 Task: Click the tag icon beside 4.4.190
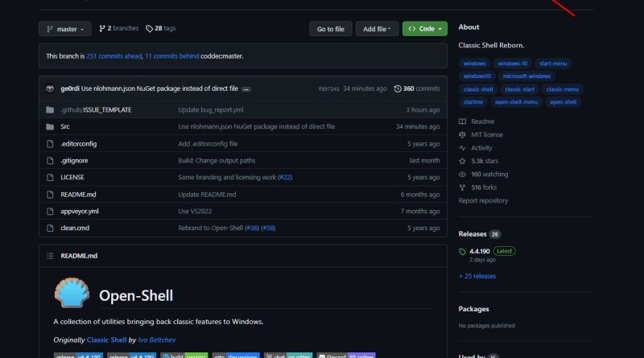pos(462,251)
